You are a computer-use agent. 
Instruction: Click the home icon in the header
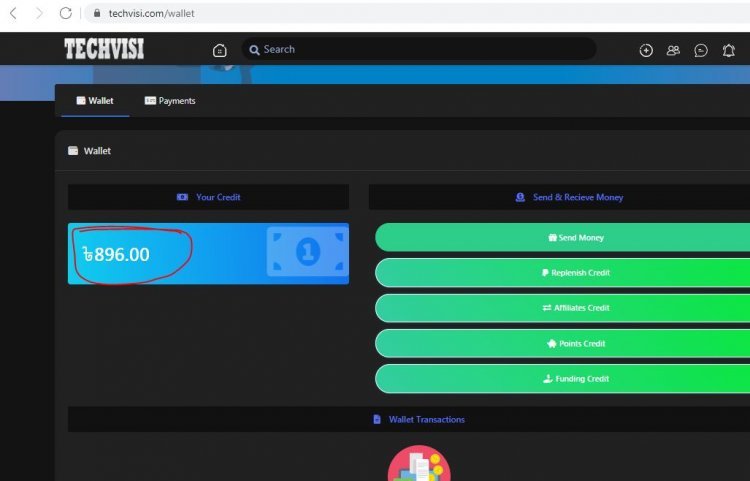pos(220,50)
